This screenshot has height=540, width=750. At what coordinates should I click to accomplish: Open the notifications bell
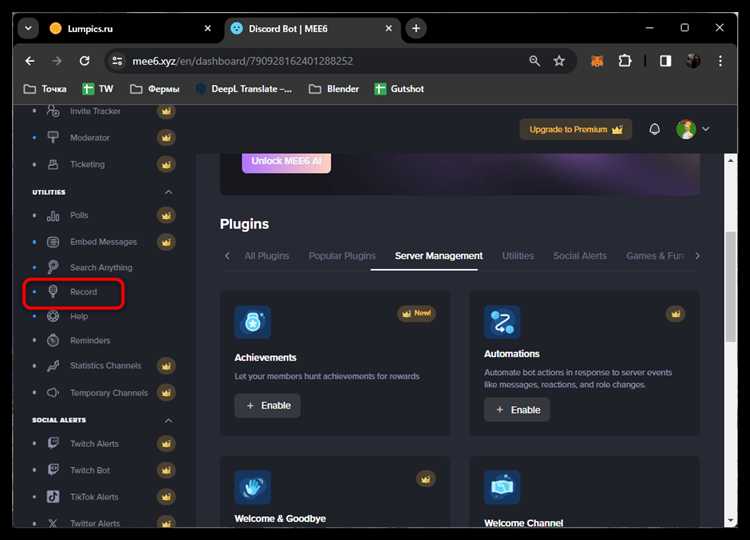pyautogui.click(x=655, y=129)
